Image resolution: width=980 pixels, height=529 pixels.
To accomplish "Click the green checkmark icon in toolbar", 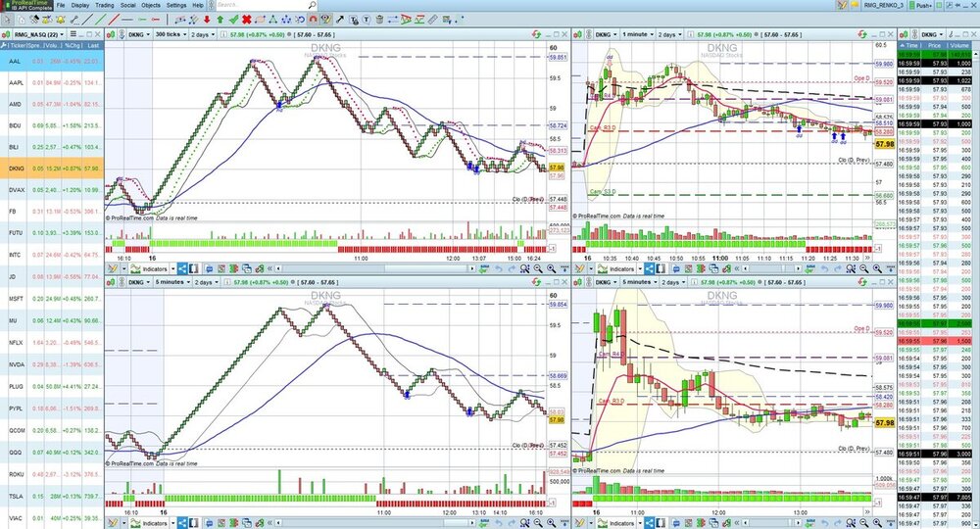I will pos(233,20).
